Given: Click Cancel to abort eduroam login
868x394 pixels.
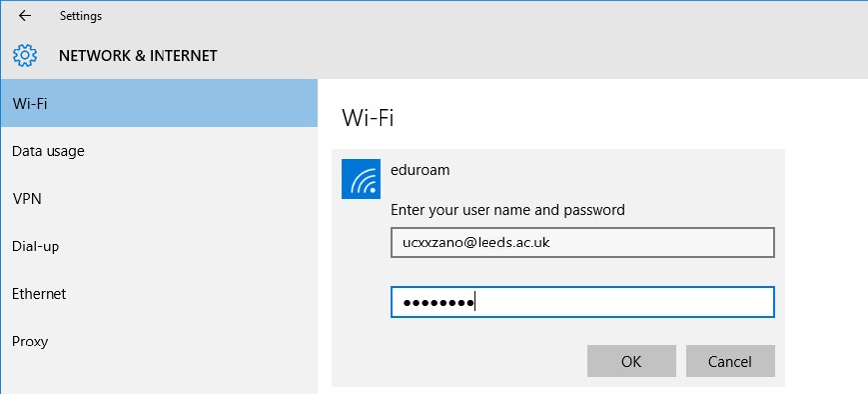Looking at the screenshot, I should coord(730,361).
